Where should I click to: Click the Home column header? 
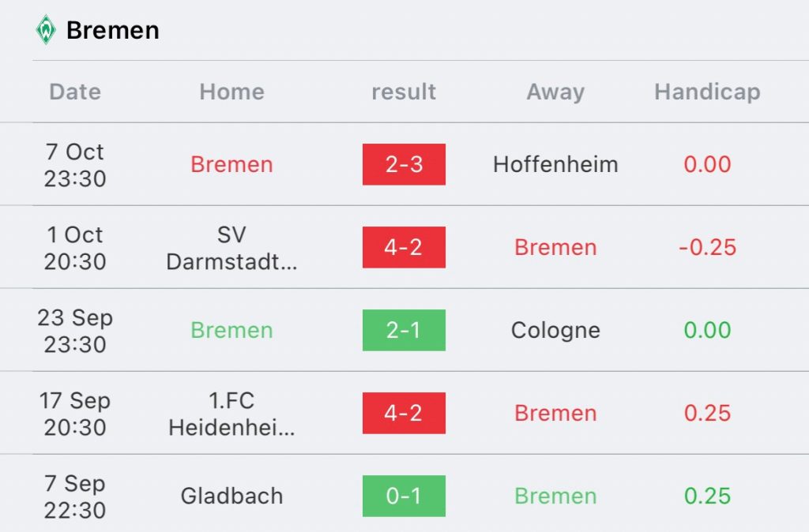pos(232,92)
